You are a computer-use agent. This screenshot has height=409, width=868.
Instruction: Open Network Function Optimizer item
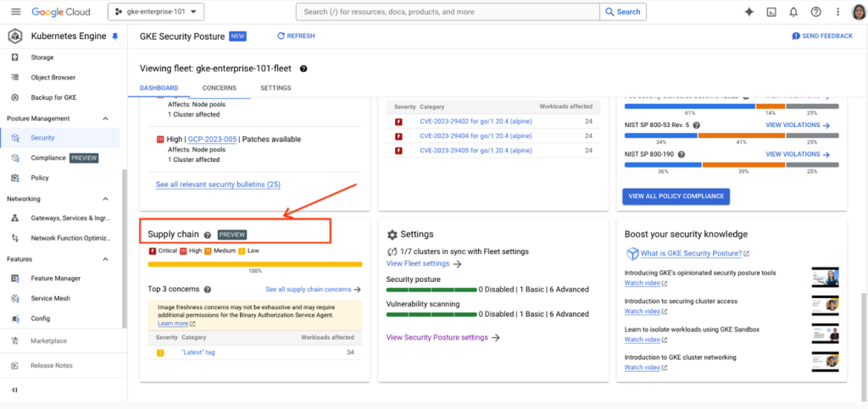tap(71, 238)
